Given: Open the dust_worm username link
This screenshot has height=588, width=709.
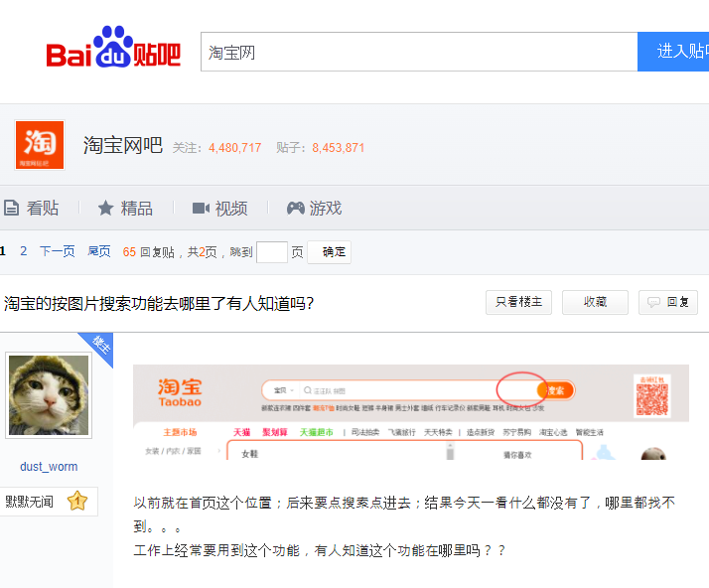Looking at the screenshot, I should pos(49,467).
